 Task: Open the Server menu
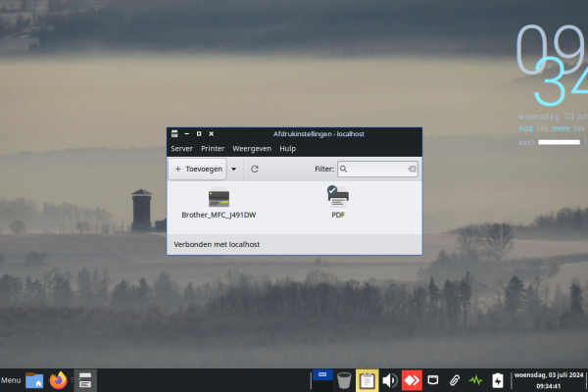181,149
